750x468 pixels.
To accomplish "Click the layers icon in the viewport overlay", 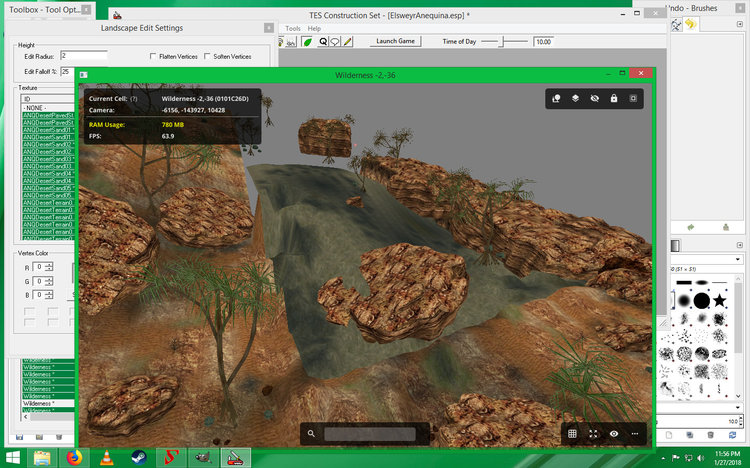I will (x=575, y=99).
